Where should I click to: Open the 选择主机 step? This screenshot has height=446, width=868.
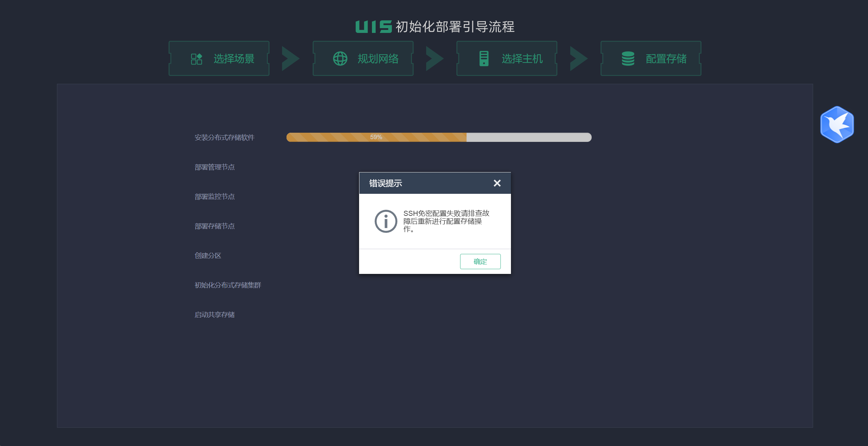tap(522, 59)
